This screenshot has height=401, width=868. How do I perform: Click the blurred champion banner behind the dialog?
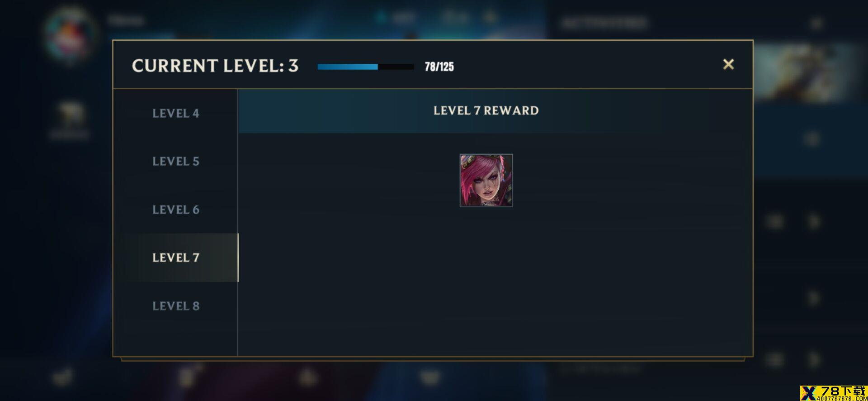point(809,72)
